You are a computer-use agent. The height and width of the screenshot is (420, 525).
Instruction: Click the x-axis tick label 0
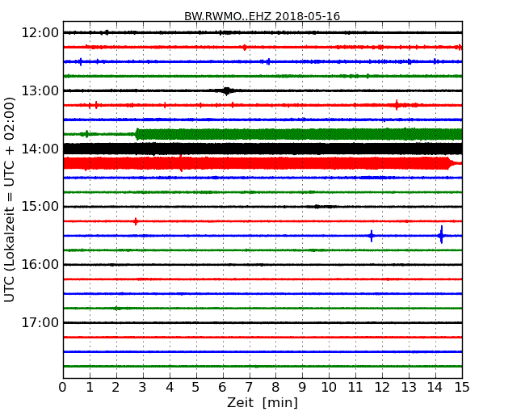[x=63, y=387]
